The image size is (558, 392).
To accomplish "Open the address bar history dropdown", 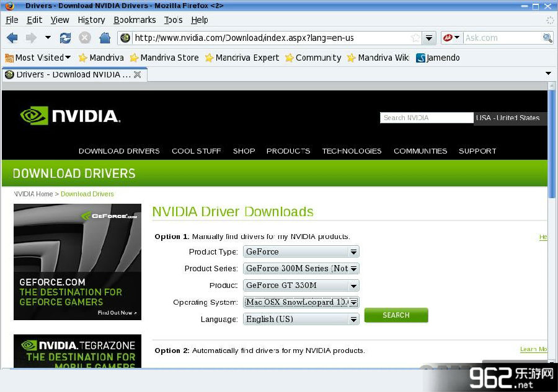I will (x=429, y=38).
